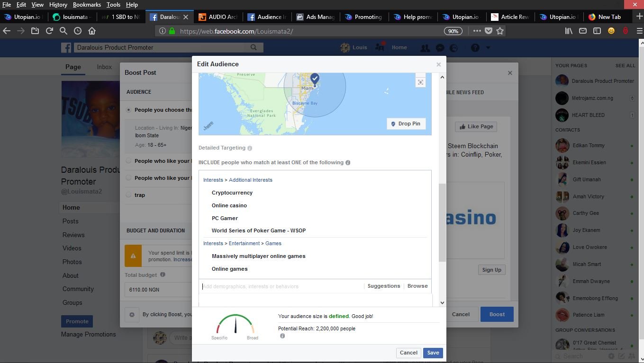Click the Drop Pin button on map
The width and height of the screenshot is (644, 363).
pyautogui.click(x=406, y=124)
